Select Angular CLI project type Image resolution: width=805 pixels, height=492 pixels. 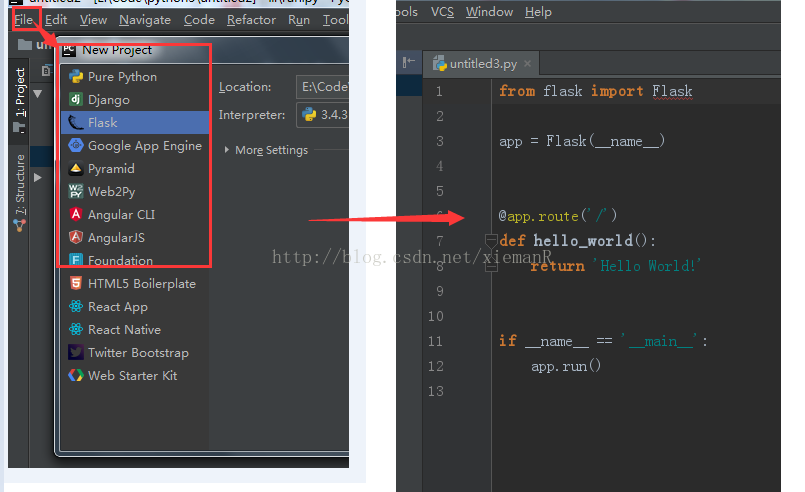click(135, 214)
